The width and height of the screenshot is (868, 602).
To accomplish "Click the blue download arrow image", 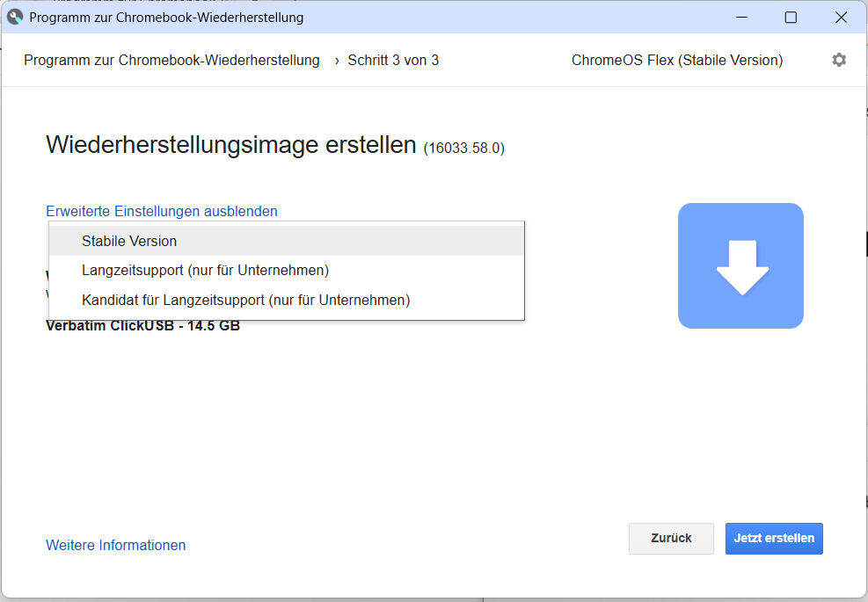I will pyautogui.click(x=740, y=265).
